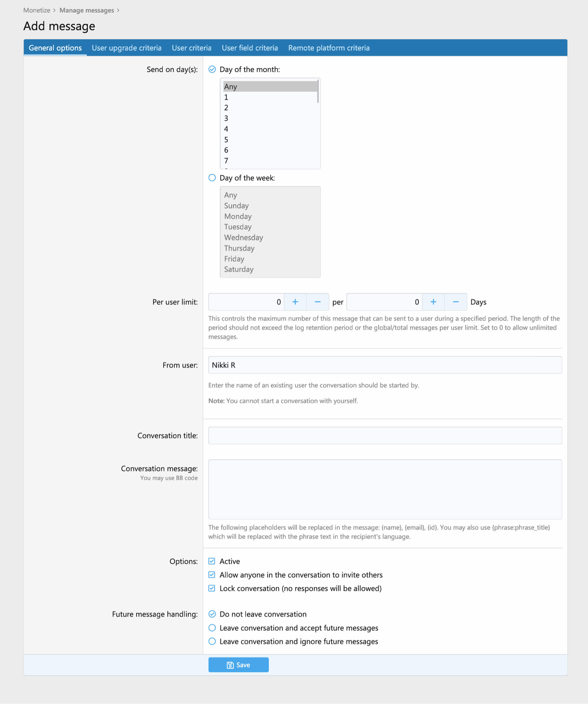Open the Remote platform criteria tab
This screenshot has width=588, height=704.
(329, 48)
